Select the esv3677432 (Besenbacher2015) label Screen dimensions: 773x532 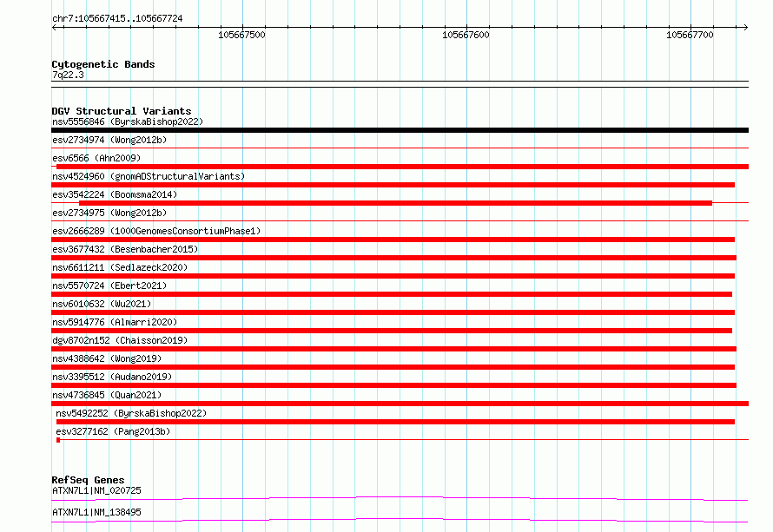pos(125,249)
